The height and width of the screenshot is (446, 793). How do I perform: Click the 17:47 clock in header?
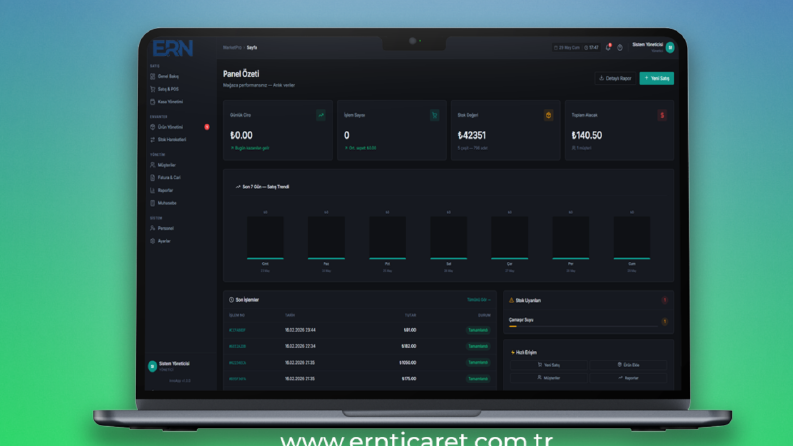pyautogui.click(x=591, y=48)
